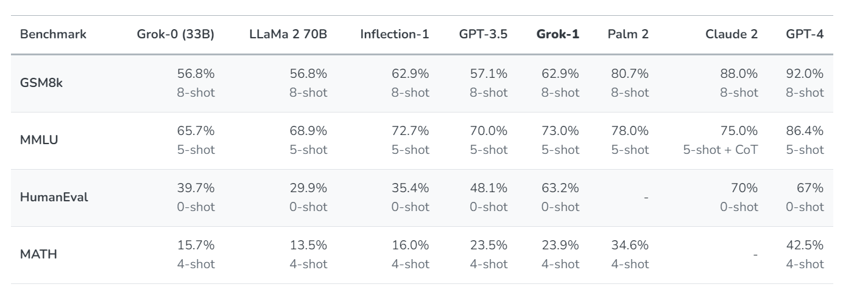Select the Grok-0 (33B) column header

(x=175, y=35)
